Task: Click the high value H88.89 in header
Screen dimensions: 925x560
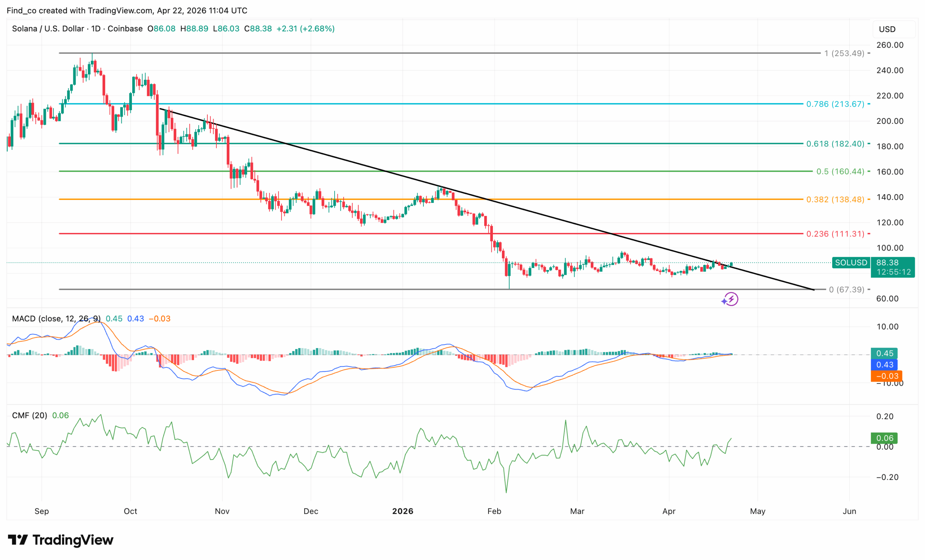Action: tap(194, 29)
